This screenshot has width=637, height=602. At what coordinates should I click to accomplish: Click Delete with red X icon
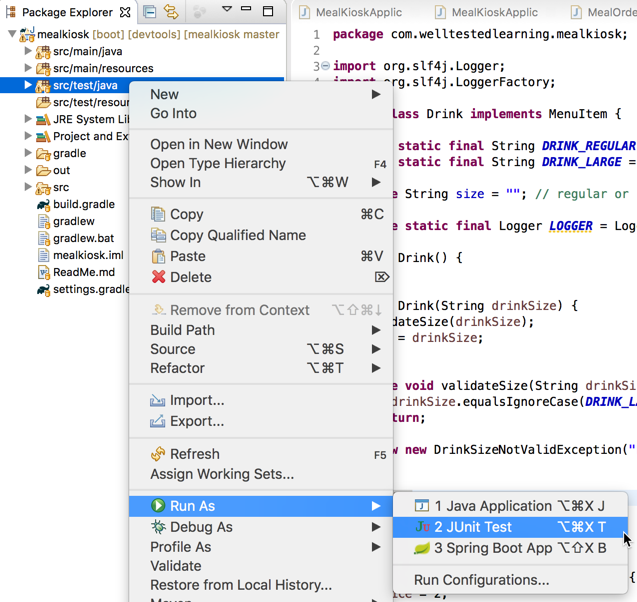tap(261, 277)
